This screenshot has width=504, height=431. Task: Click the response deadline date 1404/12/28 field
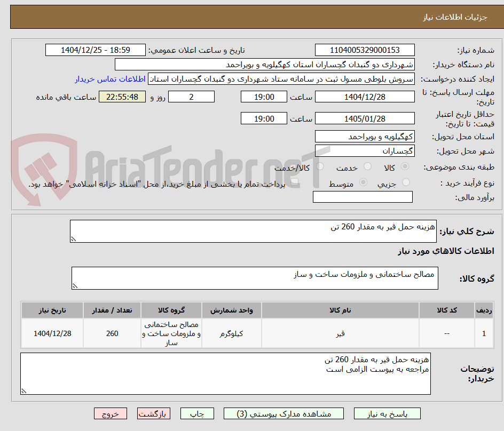pos(365,97)
